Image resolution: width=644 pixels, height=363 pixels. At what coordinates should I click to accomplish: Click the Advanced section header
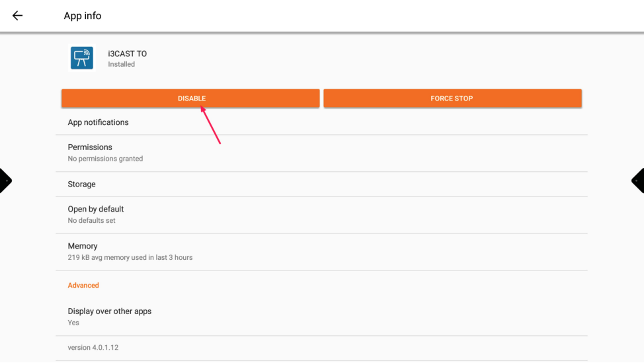(83, 286)
